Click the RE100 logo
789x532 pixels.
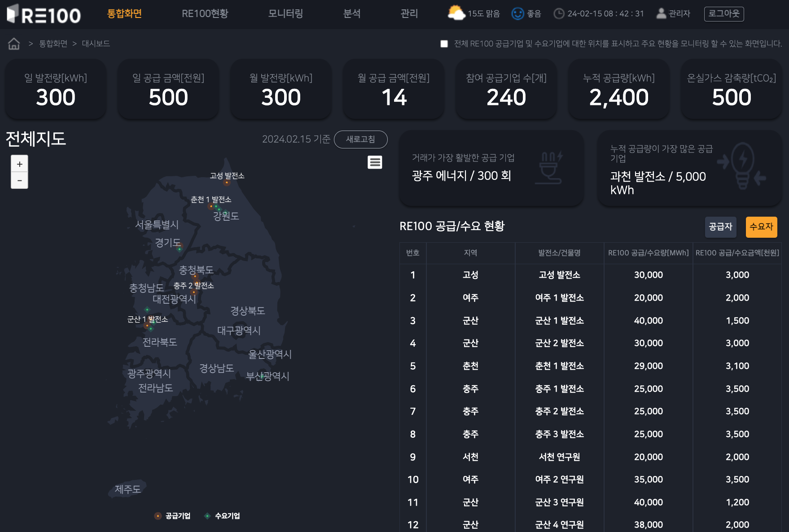pos(44,14)
